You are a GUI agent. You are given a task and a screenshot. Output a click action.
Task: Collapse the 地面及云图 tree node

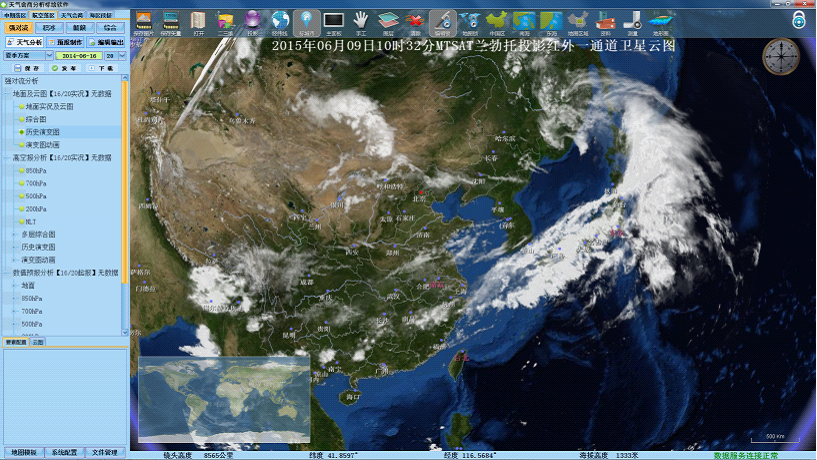7,94
